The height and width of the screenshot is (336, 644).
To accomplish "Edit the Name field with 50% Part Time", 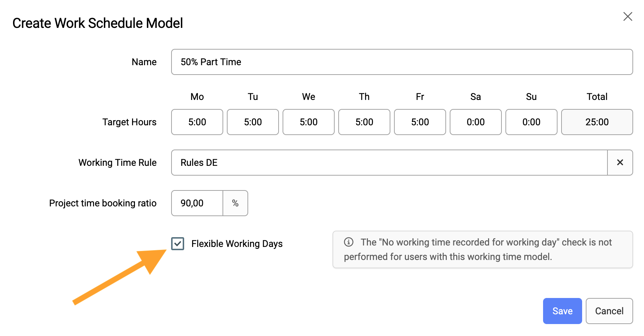I will click(402, 62).
